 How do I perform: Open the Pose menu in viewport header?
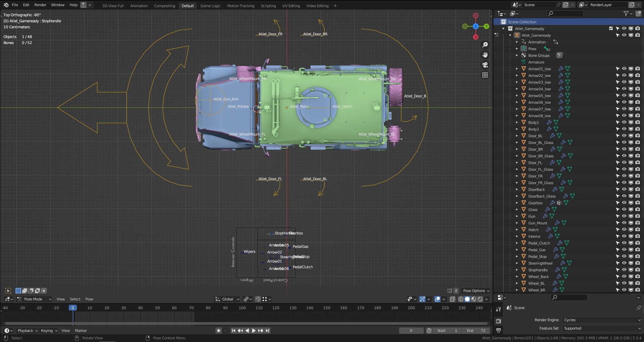pyautogui.click(x=89, y=299)
